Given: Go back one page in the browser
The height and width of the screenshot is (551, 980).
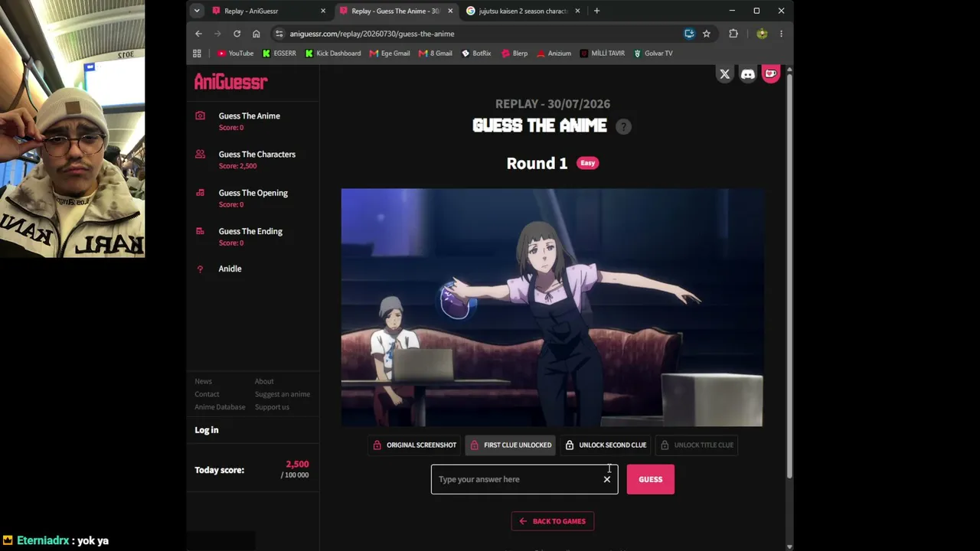Looking at the screenshot, I should pos(198,34).
